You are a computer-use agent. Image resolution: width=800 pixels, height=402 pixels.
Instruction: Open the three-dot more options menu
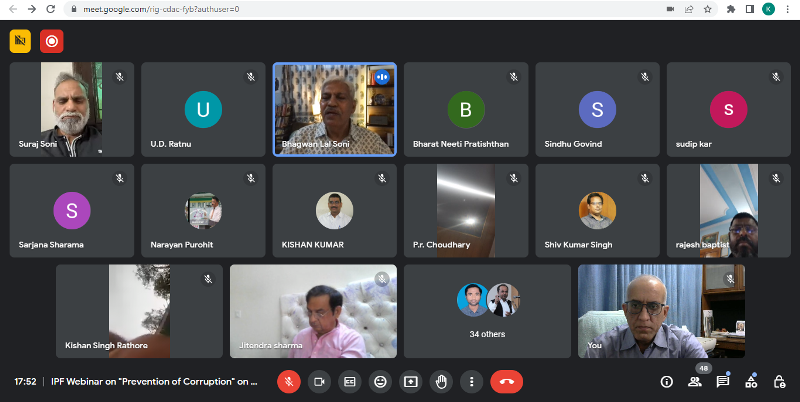472,381
